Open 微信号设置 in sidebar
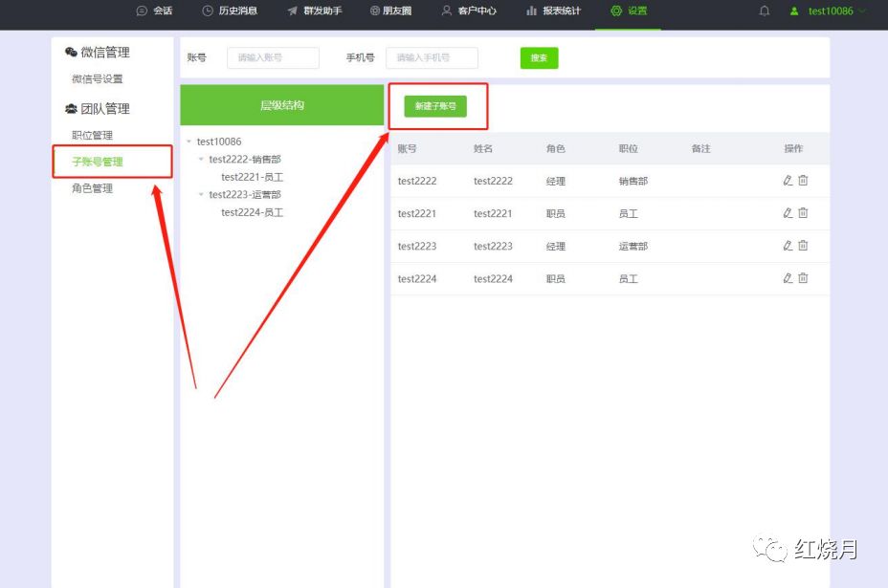The height and width of the screenshot is (588, 888). coord(98,78)
